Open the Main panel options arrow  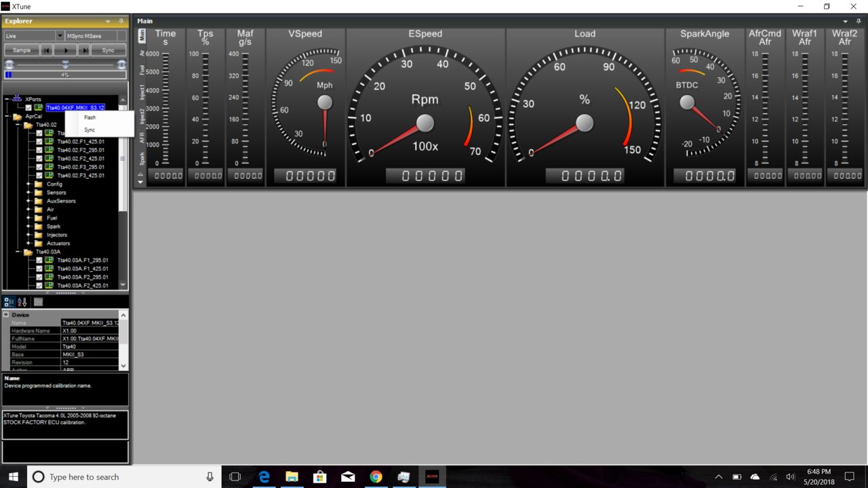846,21
